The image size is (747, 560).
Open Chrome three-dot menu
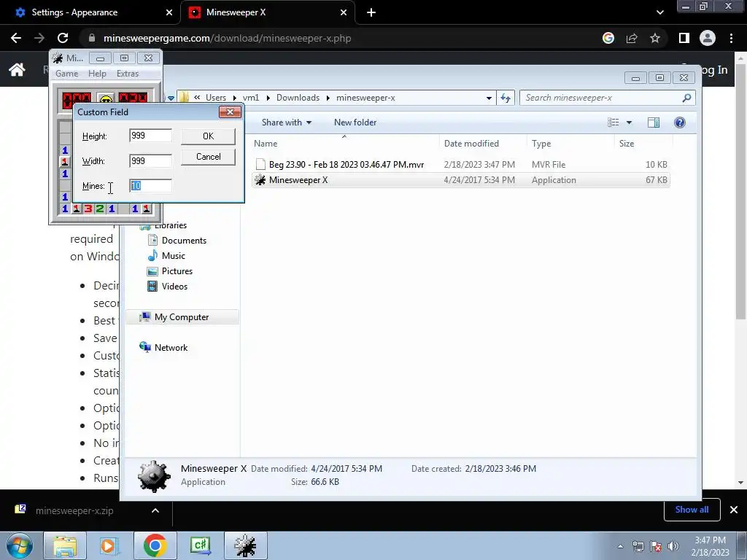pos(731,38)
